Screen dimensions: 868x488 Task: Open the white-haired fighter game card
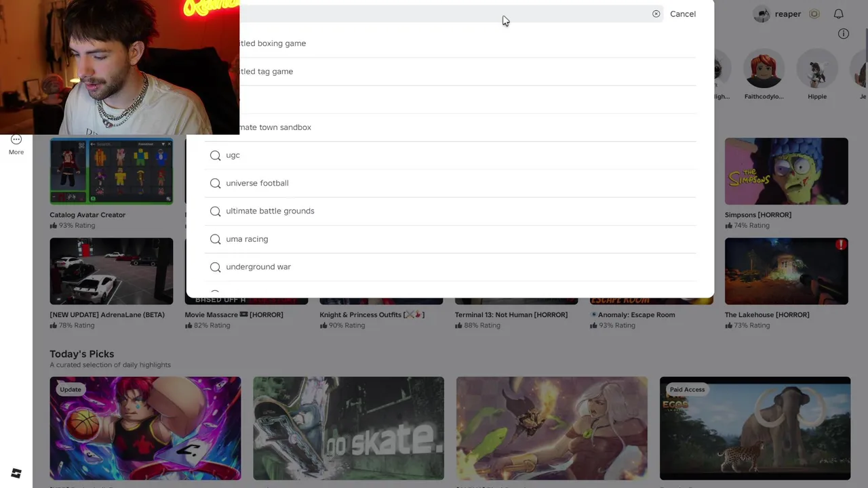[x=552, y=428]
